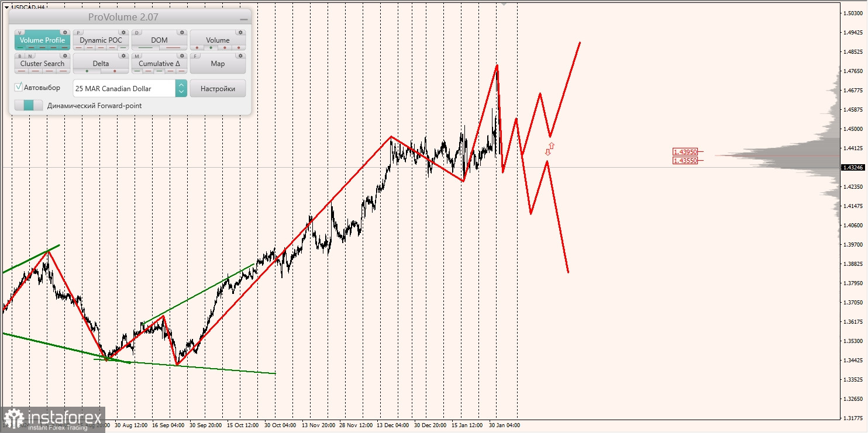
Task: Select the green dot segment under Volume
Action: (211, 48)
